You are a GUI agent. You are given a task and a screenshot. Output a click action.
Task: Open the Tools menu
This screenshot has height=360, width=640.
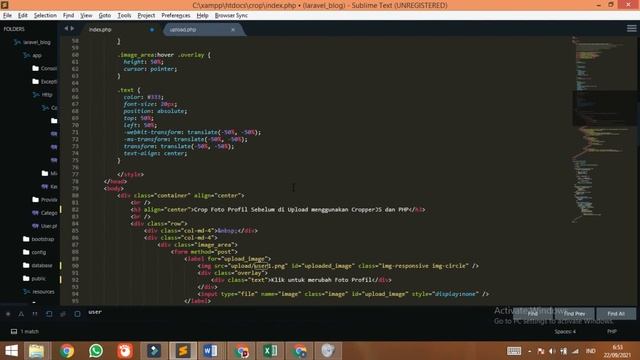pos(124,16)
